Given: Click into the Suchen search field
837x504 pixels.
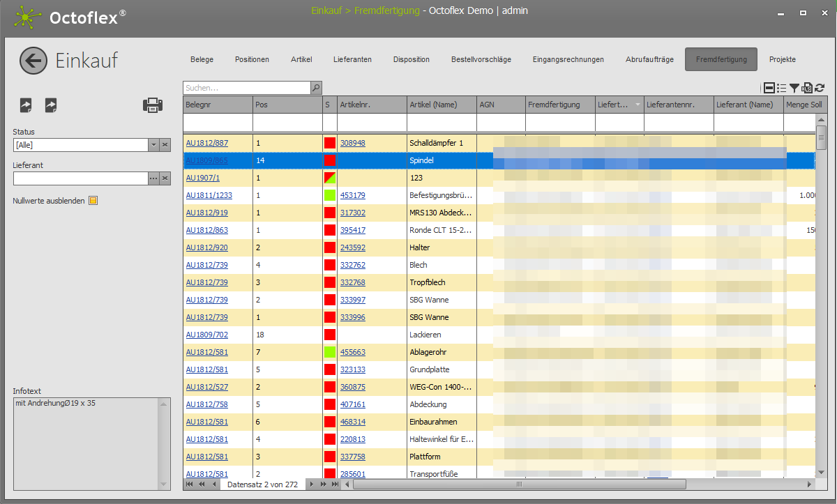Looking at the screenshot, I should click(x=246, y=88).
